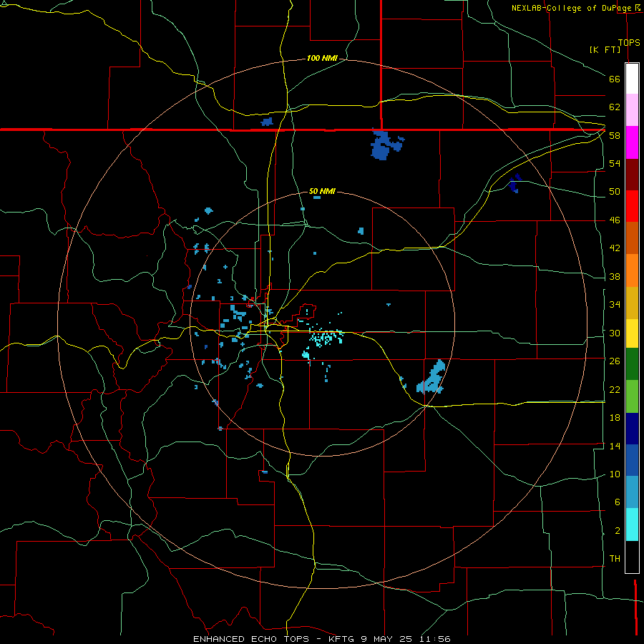Pick the medium blue legend band

click(x=632, y=460)
